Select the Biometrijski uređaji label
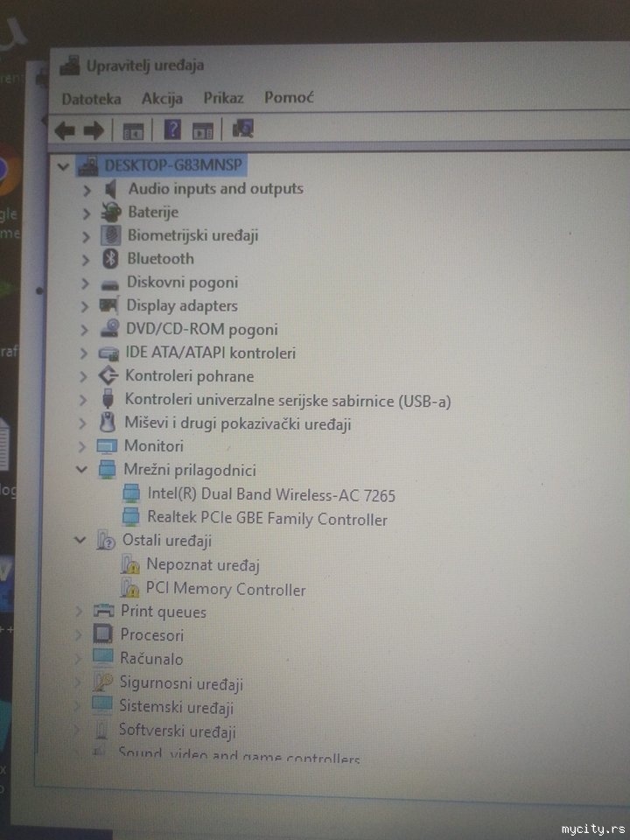 [192, 235]
